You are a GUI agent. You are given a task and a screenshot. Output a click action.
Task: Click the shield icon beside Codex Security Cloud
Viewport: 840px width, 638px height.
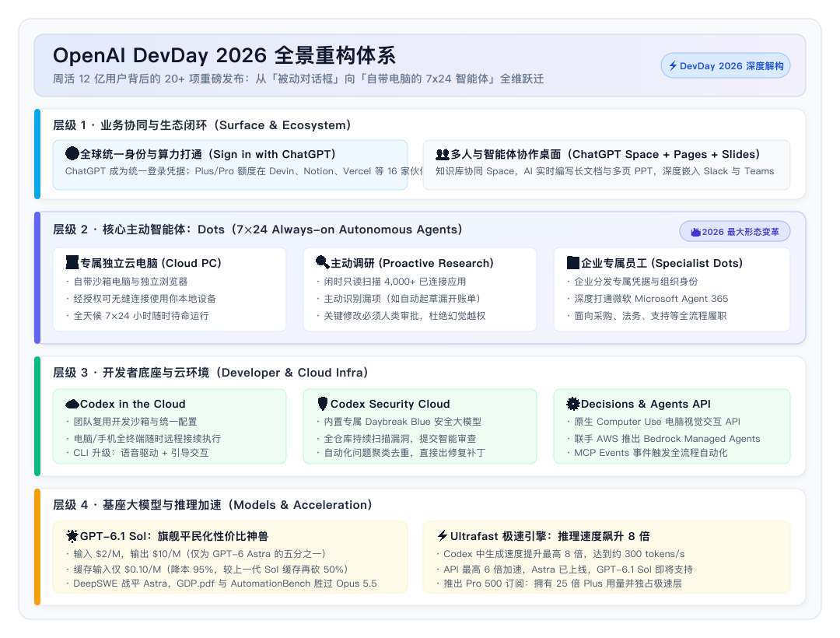[x=323, y=403]
